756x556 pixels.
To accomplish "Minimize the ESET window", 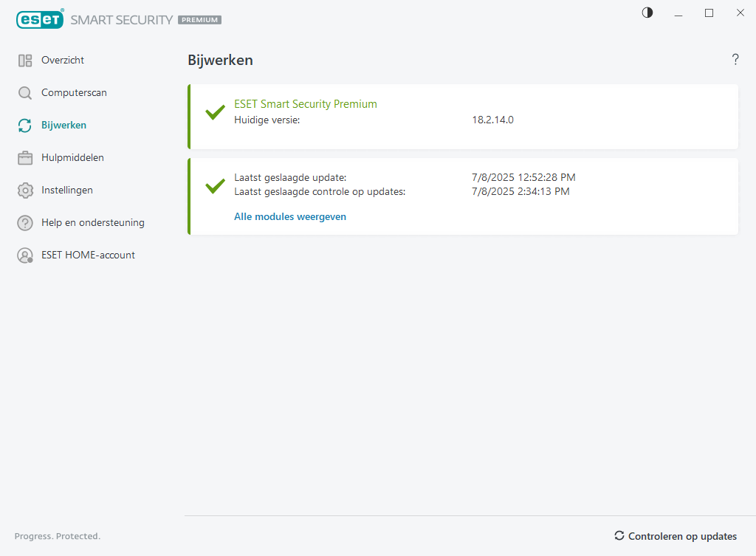I will click(x=678, y=13).
